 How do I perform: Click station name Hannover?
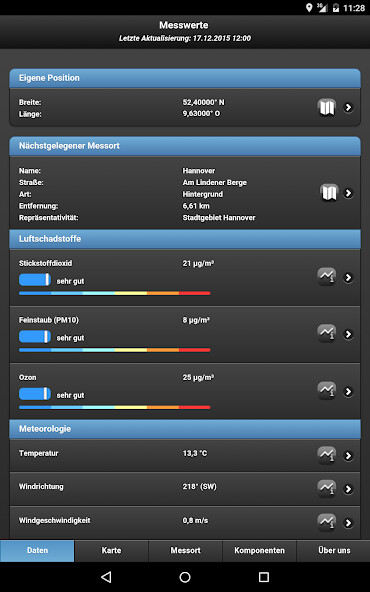pos(199,171)
